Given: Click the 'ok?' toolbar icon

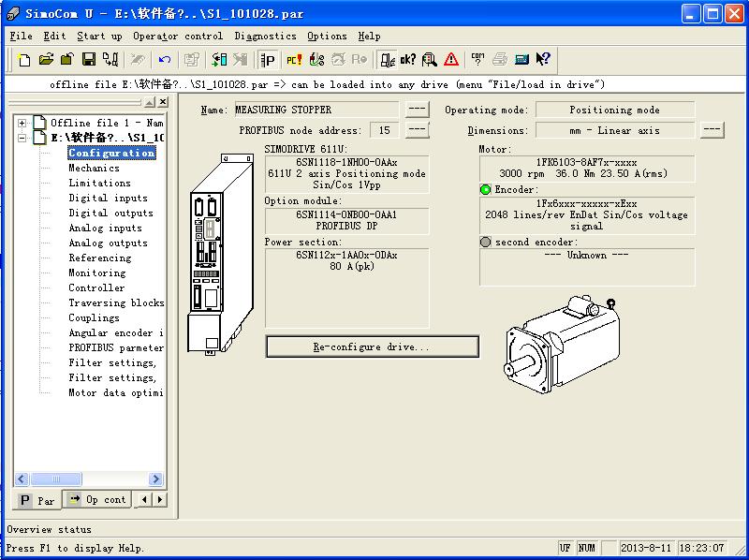Looking at the screenshot, I should pyautogui.click(x=408, y=60).
